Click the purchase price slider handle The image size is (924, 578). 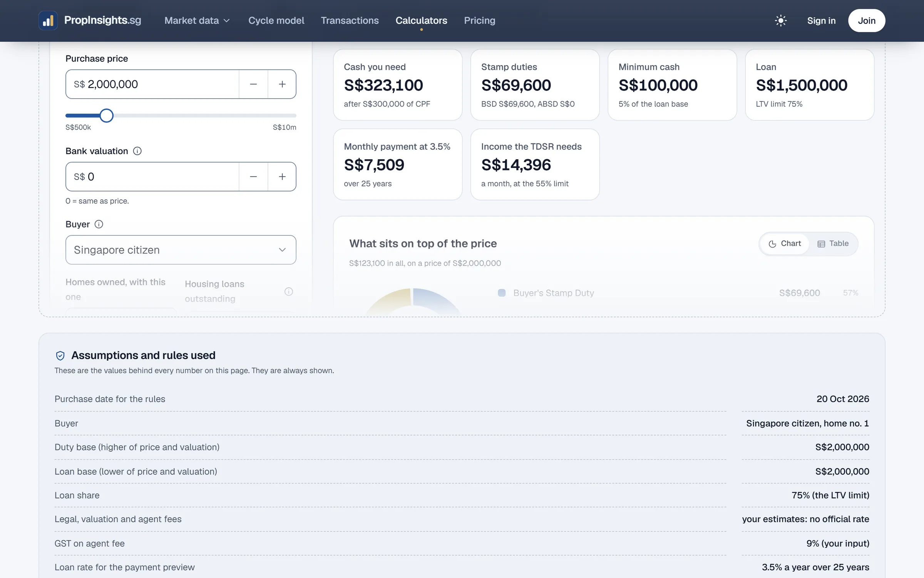tap(106, 115)
